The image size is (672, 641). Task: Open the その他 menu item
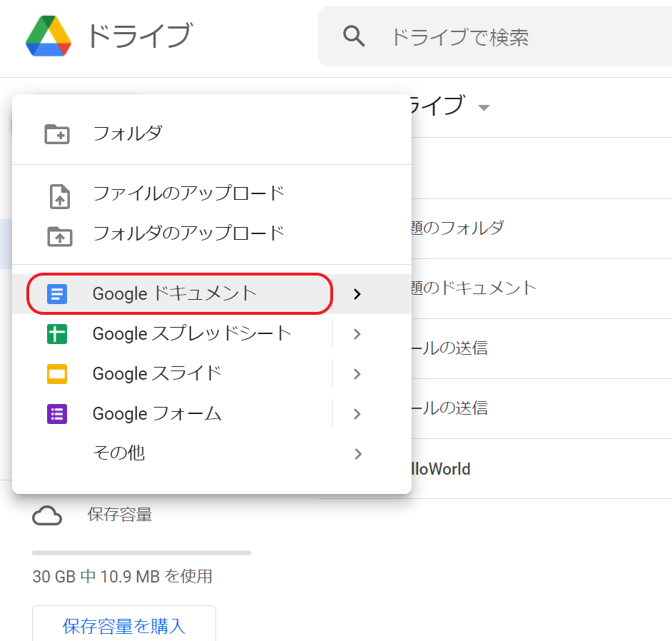(x=212, y=454)
